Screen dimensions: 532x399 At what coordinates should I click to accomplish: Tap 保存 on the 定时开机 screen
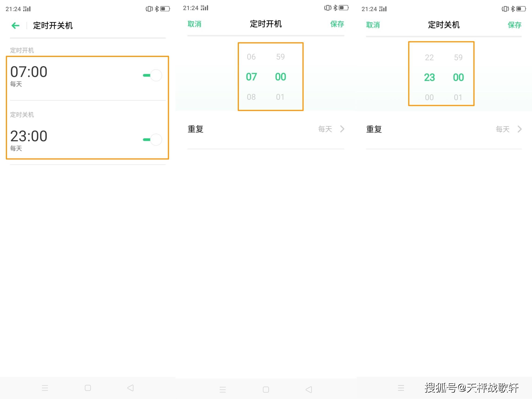click(x=337, y=24)
